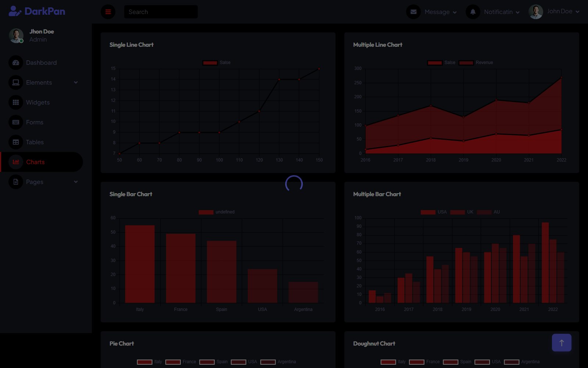Toggle undefined legend in Single Bar Chart
This screenshot has width=588, height=368.
[x=216, y=212]
